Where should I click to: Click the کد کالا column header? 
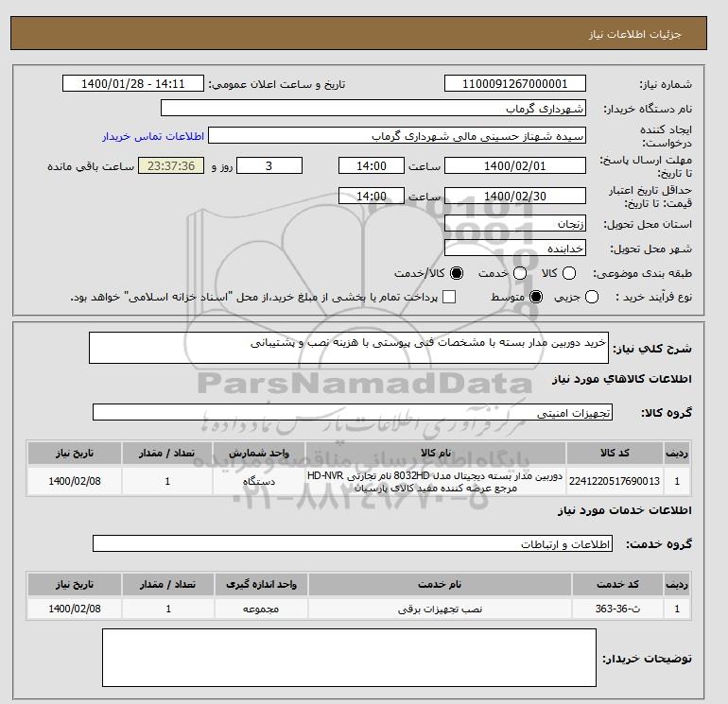[615, 453]
